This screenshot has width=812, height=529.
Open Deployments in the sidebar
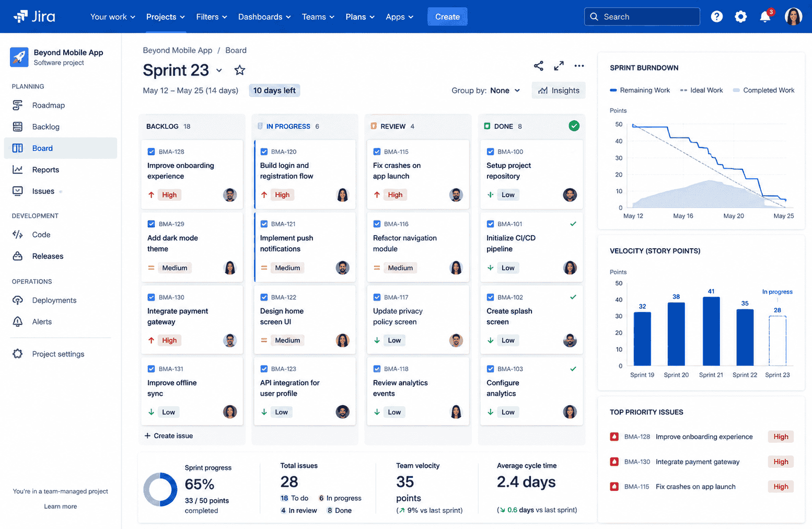tap(61, 300)
